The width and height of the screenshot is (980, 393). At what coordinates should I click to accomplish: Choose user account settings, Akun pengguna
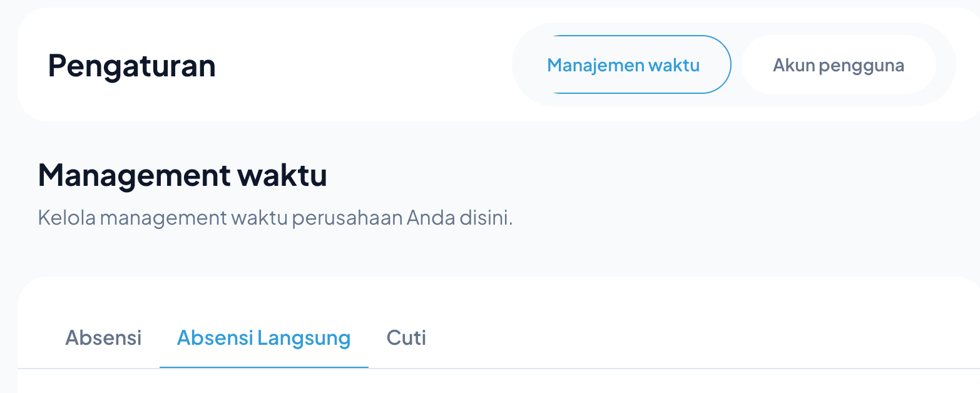click(838, 65)
